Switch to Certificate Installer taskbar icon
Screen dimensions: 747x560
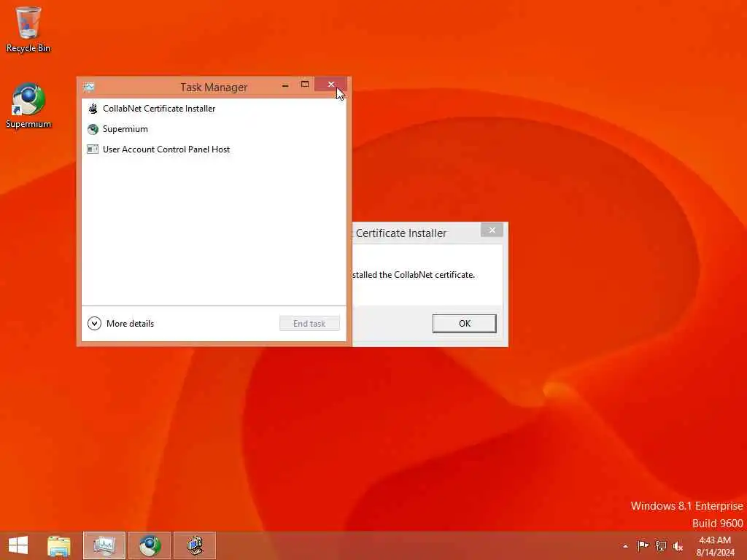[195, 545]
